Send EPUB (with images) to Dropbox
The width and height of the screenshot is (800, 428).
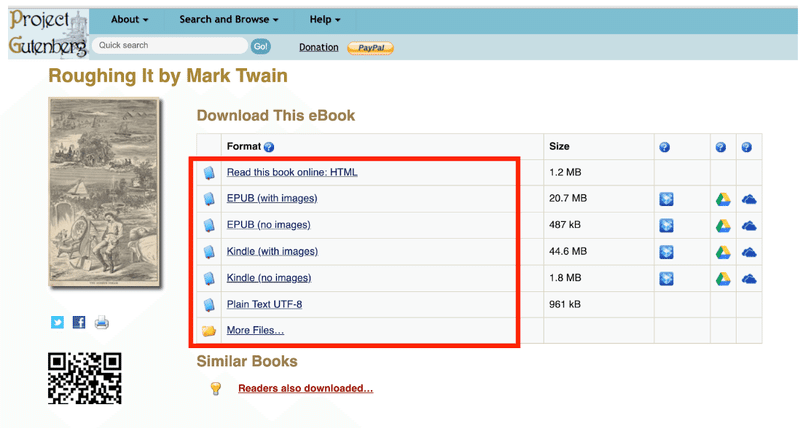click(666, 199)
